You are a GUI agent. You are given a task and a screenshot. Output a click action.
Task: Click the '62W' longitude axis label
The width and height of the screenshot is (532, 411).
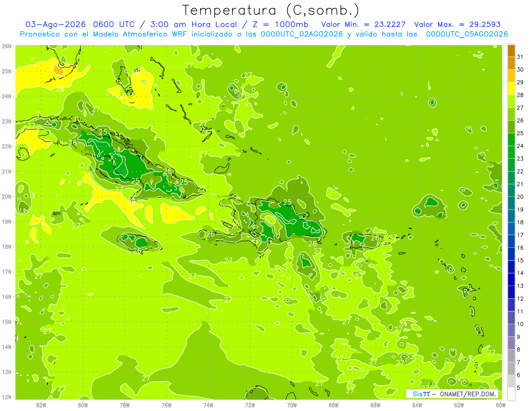point(459,405)
